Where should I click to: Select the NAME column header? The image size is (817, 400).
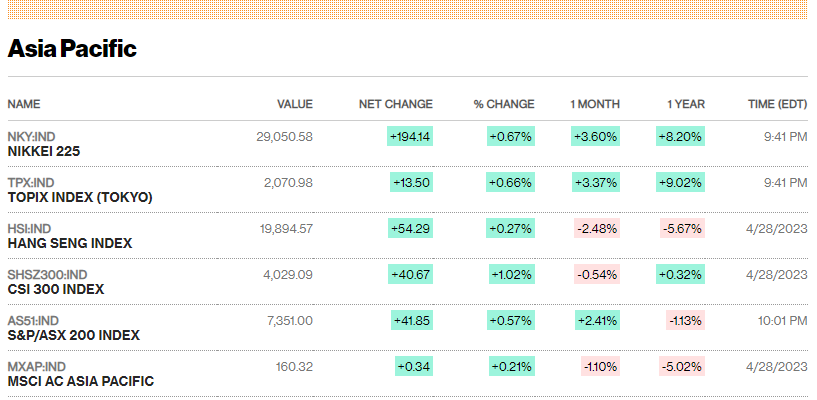(x=23, y=104)
